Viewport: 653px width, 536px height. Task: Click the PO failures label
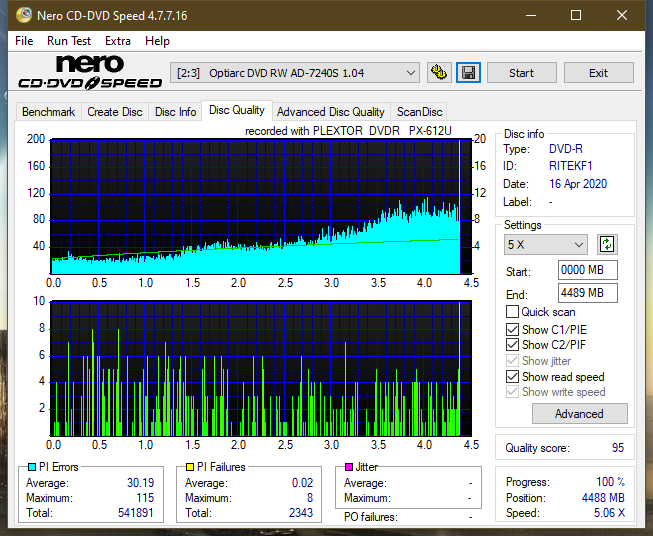(371, 517)
